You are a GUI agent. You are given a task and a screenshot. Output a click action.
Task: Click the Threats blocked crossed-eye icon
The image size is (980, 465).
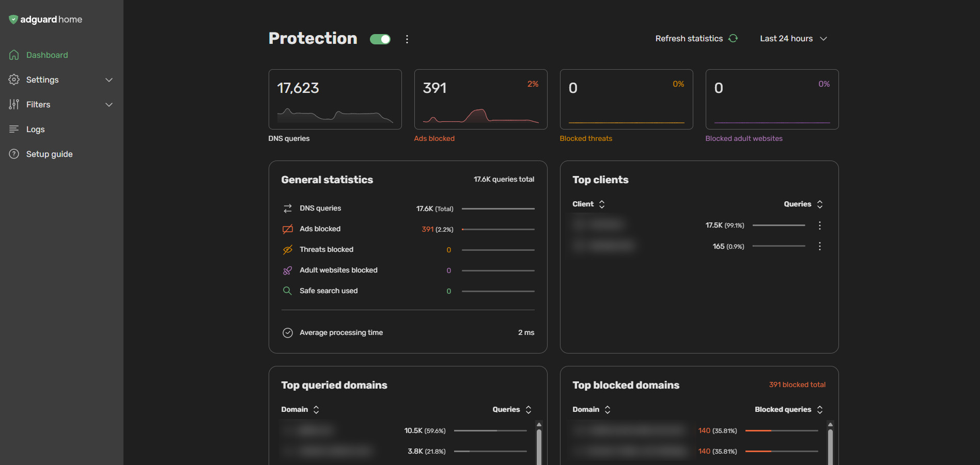(288, 250)
